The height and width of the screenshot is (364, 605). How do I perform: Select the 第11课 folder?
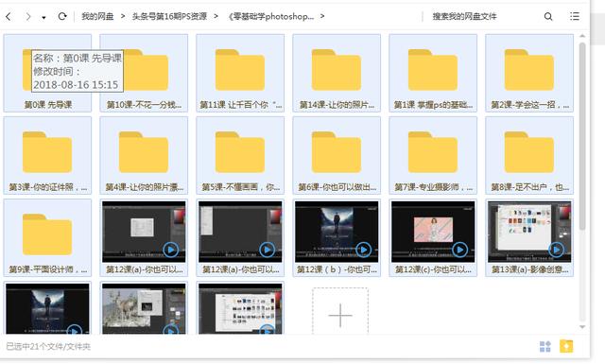(x=240, y=73)
